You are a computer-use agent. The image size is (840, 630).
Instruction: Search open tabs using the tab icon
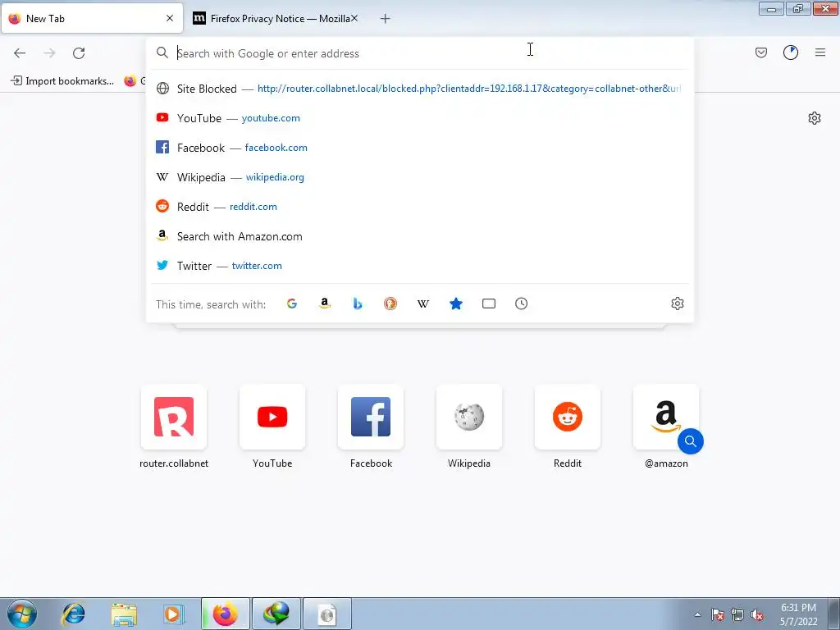pyautogui.click(x=489, y=304)
